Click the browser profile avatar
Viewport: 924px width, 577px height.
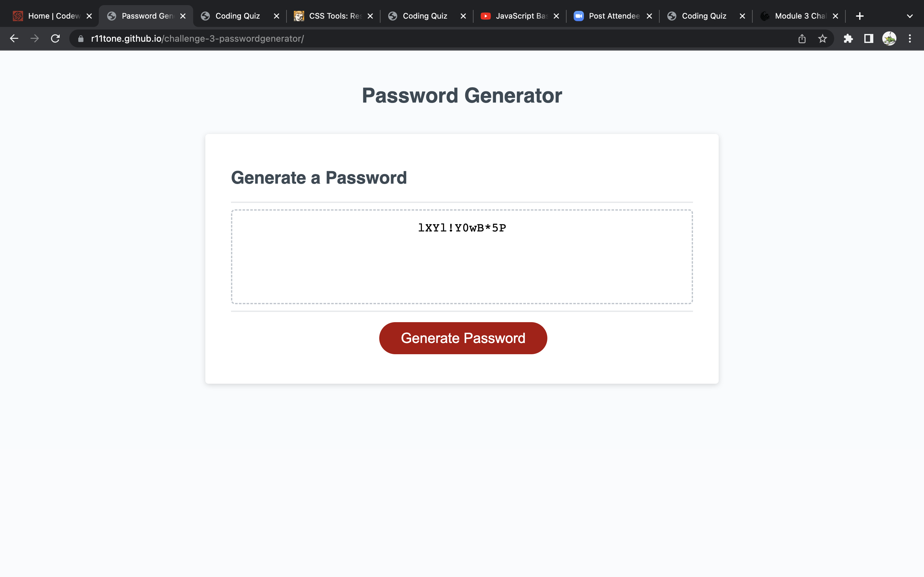890,38
